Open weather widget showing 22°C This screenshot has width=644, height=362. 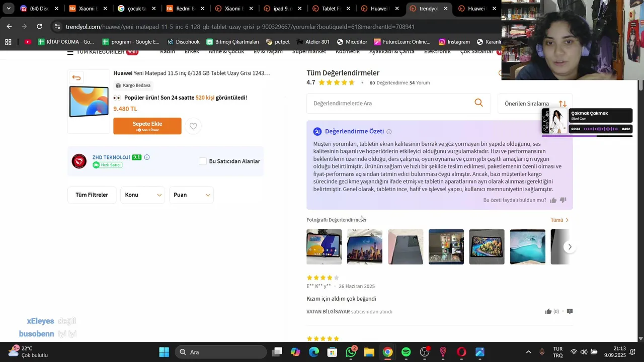tap(29, 351)
